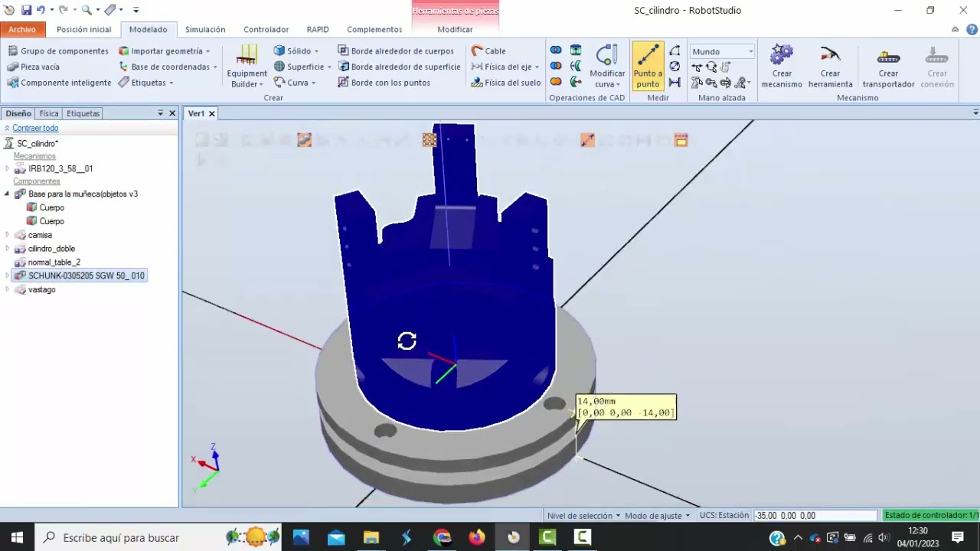This screenshot has width=980, height=551.
Task: Switch to Física panel tab
Action: point(49,113)
